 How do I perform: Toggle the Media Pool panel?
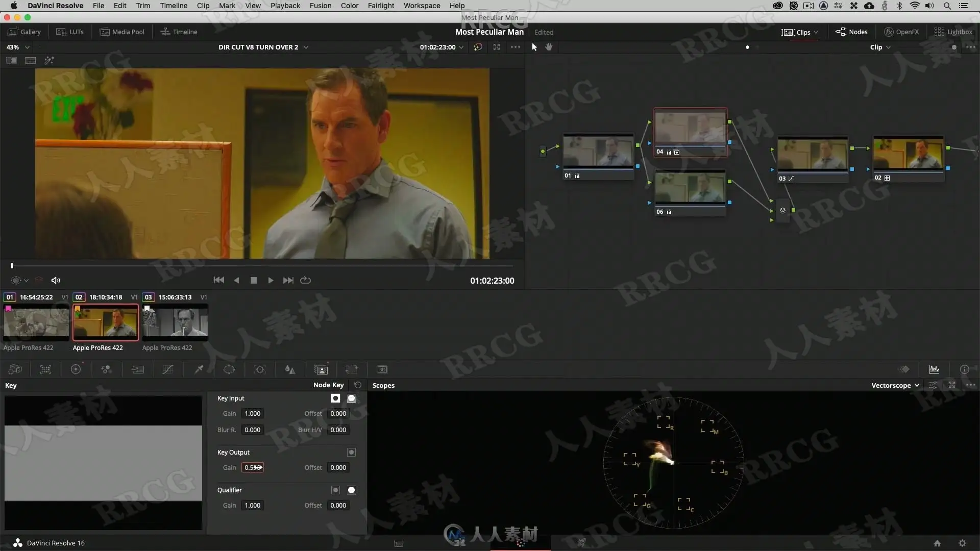(122, 32)
